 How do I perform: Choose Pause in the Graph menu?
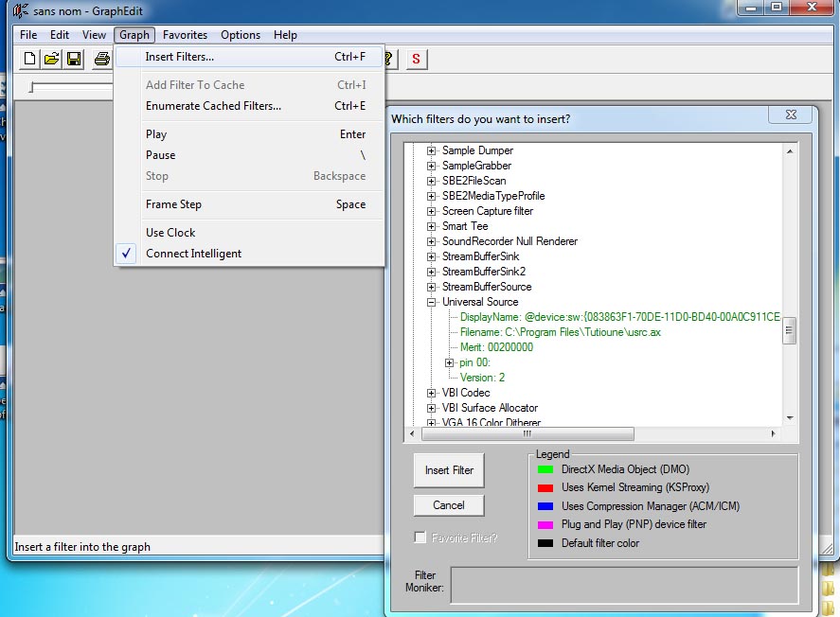pyautogui.click(x=249, y=155)
